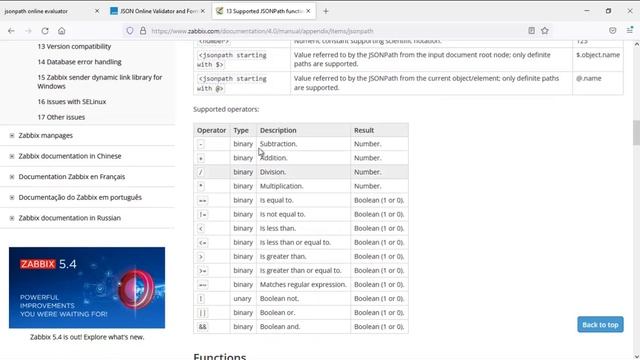Click the Operator column header

(211, 130)
